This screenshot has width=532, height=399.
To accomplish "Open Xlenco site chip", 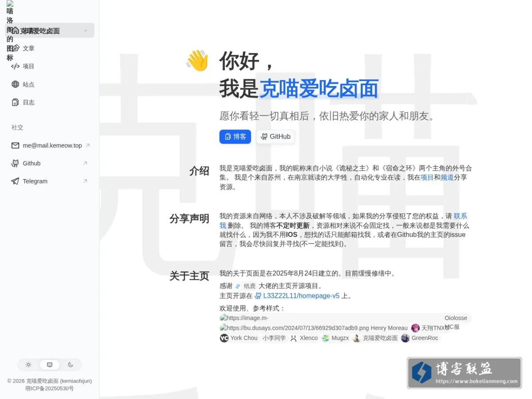I will coord(304,338).
